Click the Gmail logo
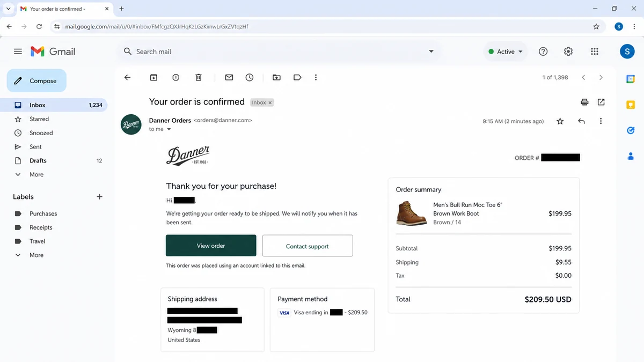The width and height of the screenshot is (644, 362). pyautogui.click(x=53, y=51)
